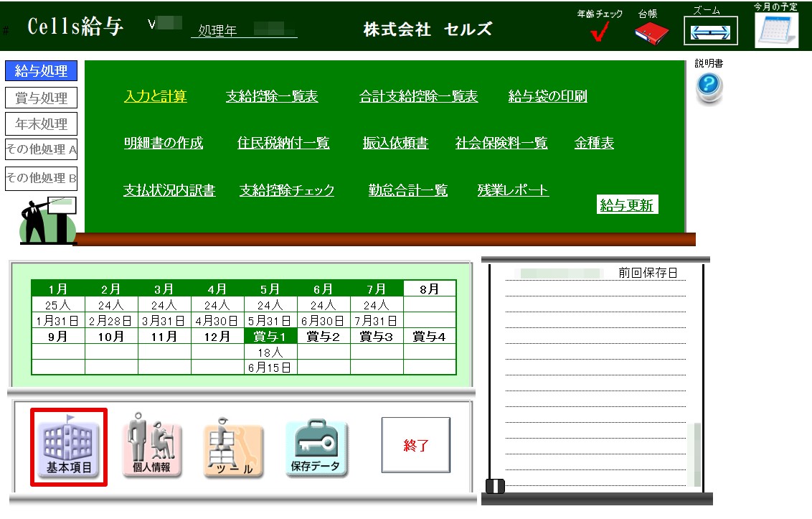This screenshot has width=812, height=519.
Task: Click the scrollbar in the 前回保存日 panel
Action: click(697, 454)
